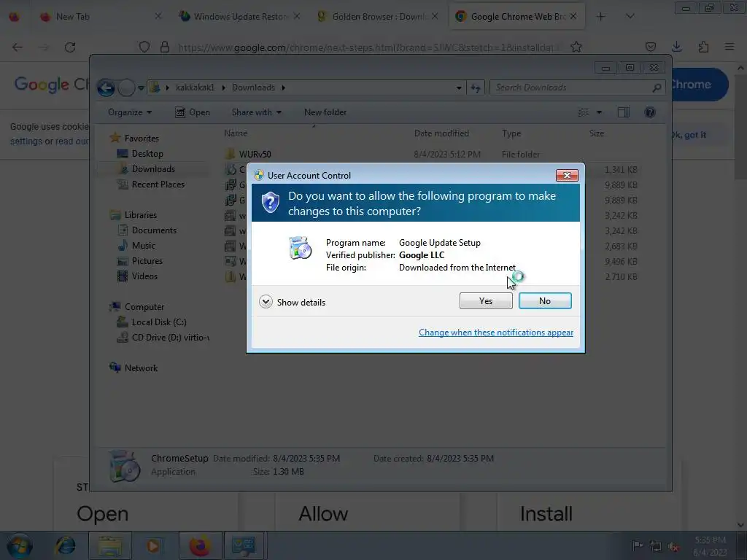This screenshot has height=560, width=747.
Task: Toggle the preview pane icon
Action: (x=623, y=112)
